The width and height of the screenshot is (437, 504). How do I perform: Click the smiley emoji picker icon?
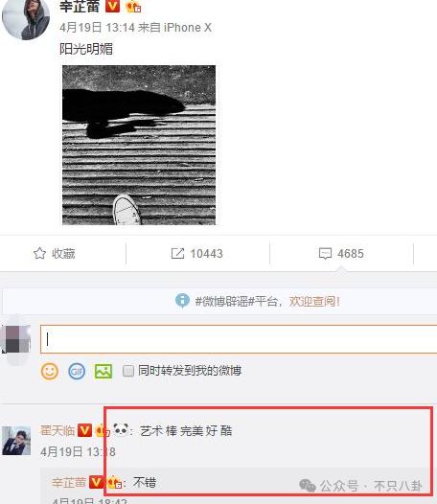click(50, 371)
